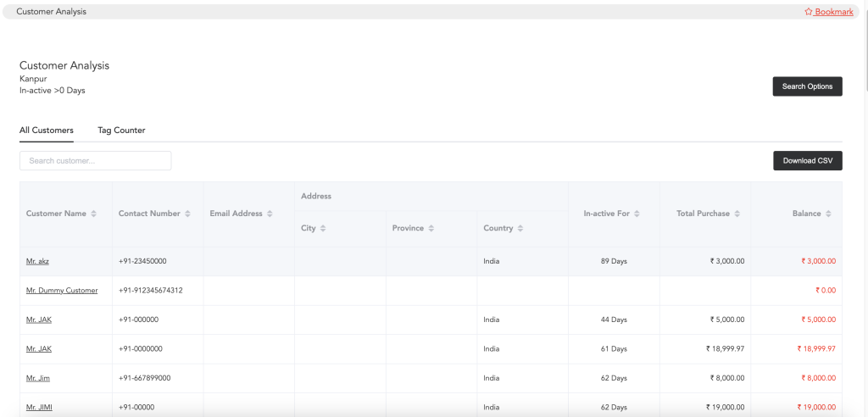Image resolution: width=868 pixels, height=417 pixels.
Task: Switch to the All Customers tab
Action: [47, 131]
